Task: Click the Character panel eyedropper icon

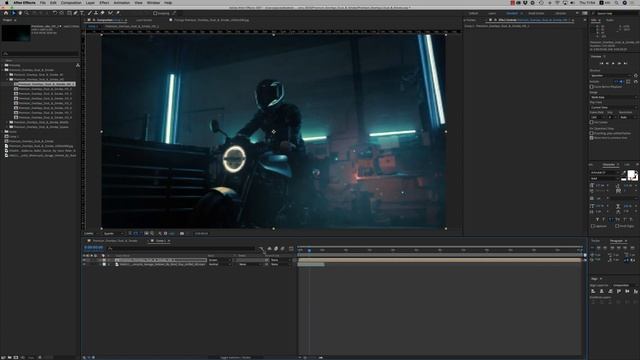Action: tap(624, 172)
